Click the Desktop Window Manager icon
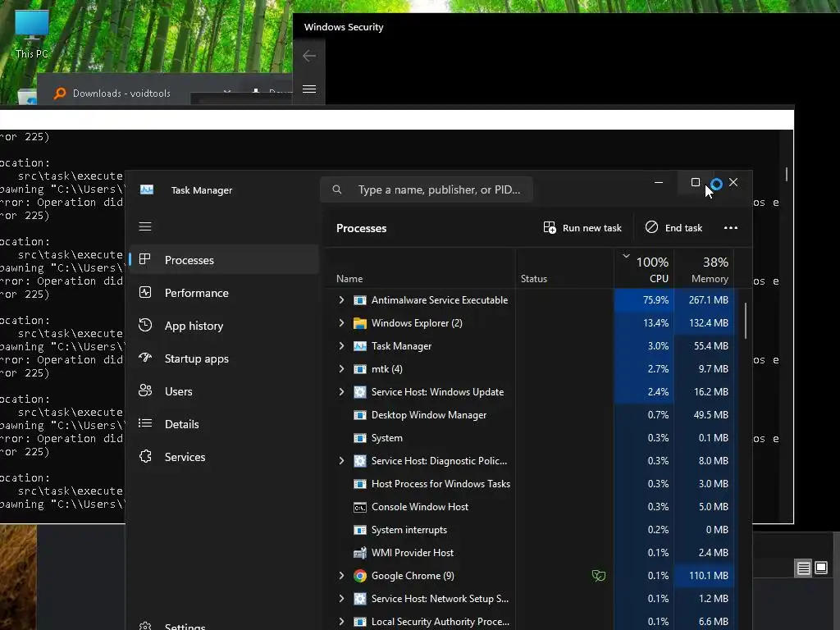840x630 pixels. click(x=360, y=415)
